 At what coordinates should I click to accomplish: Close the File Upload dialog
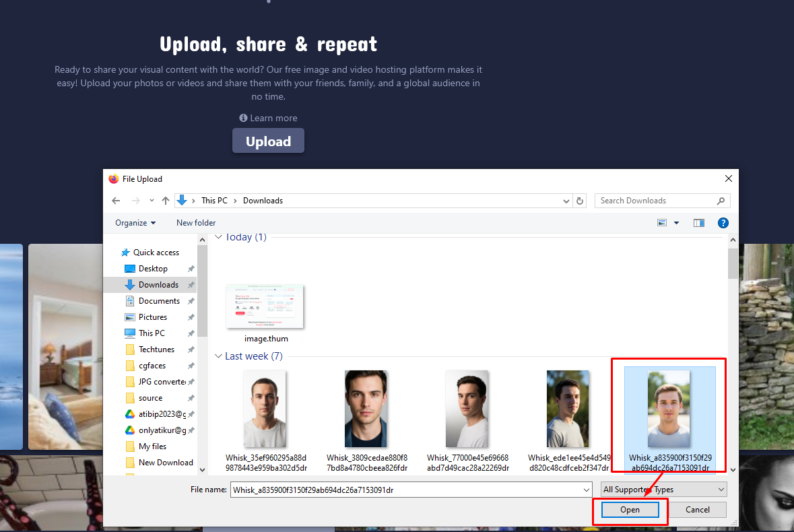click(728, 178)
